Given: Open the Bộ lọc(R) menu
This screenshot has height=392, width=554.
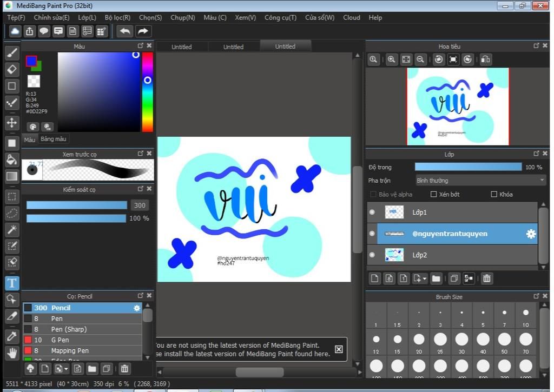Looking at the screenshot, I should (117, 17).
